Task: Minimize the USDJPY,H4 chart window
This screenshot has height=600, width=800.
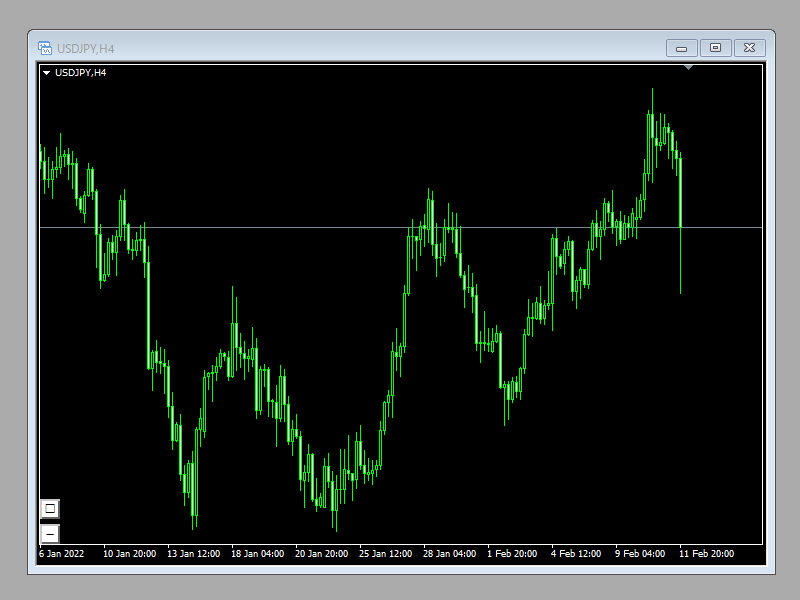Action: [682, 48]
